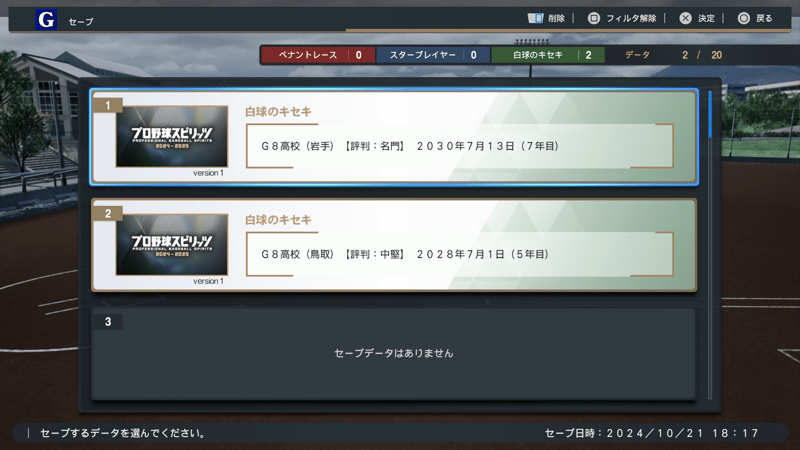
Task: Choose save slot 2 鳥取 entry
Action: click(x=394, y=245)
